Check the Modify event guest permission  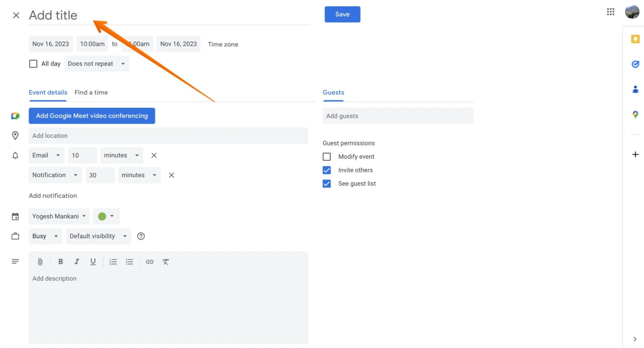point(327,156)
